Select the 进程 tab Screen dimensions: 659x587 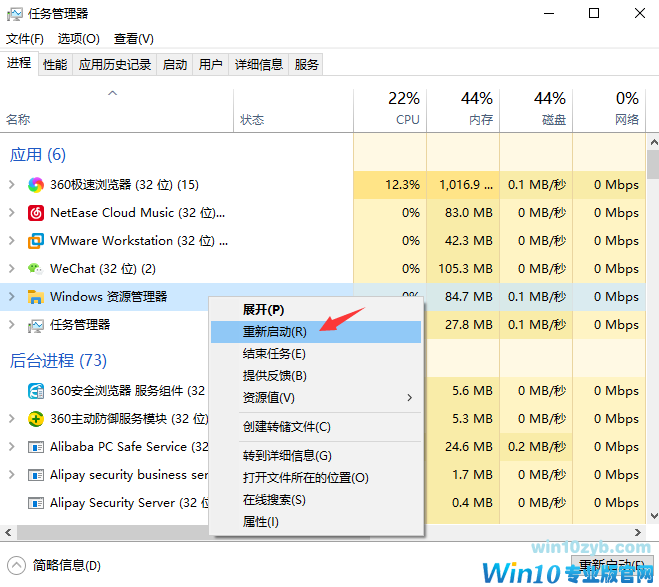pyautogui.click(x=19, y=63)
